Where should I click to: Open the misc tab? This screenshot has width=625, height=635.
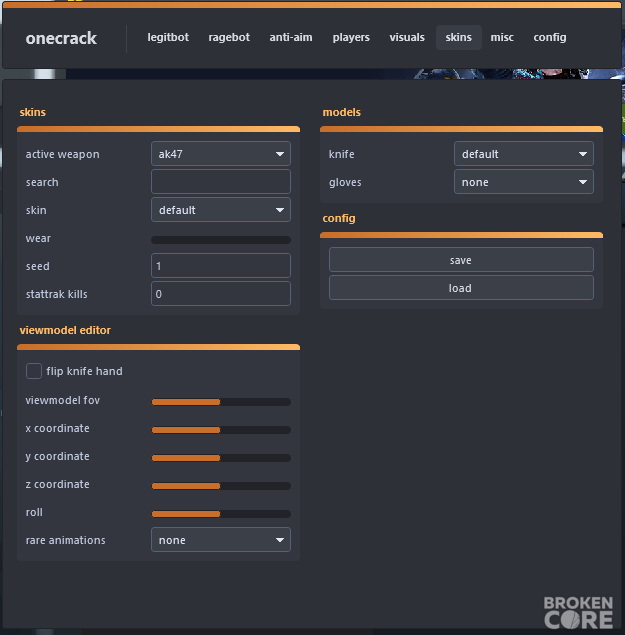coord(502,37)
